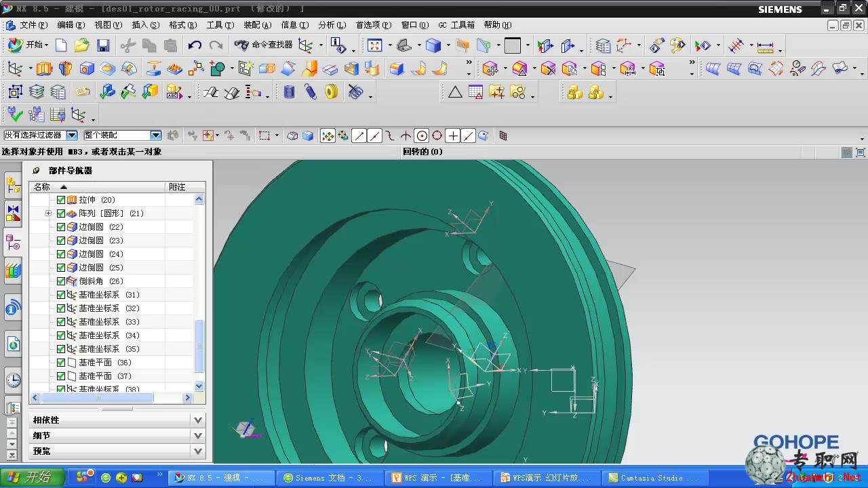Select the Revolve feature tool
868x488 pixels.
click(x=65, y=68)
